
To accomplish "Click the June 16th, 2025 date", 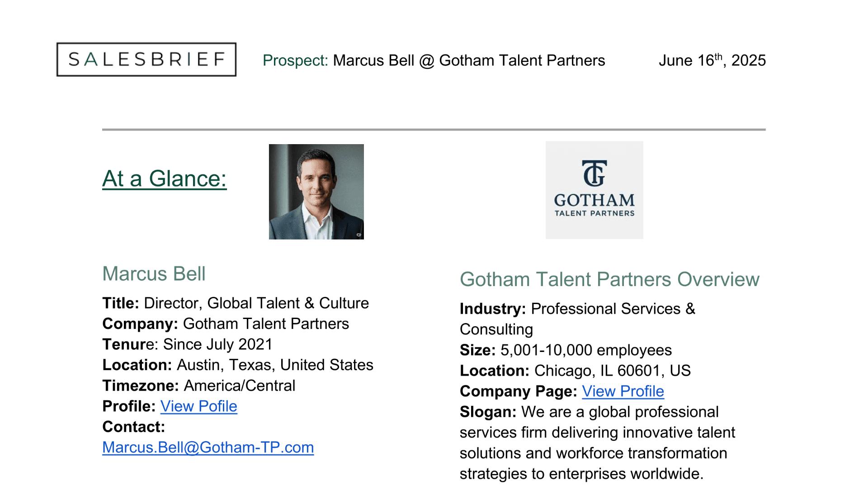I will (712, 61).
